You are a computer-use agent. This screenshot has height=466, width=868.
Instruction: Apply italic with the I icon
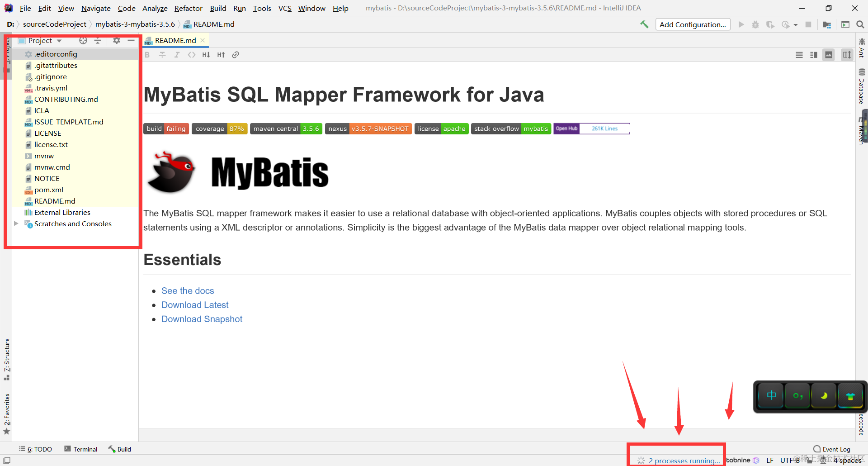tap(177, 55)
